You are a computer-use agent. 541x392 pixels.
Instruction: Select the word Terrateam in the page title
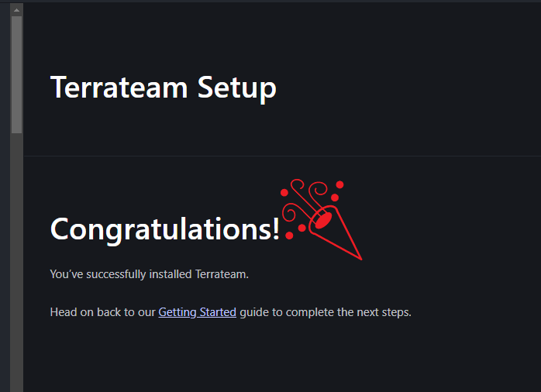coord(119,88)
